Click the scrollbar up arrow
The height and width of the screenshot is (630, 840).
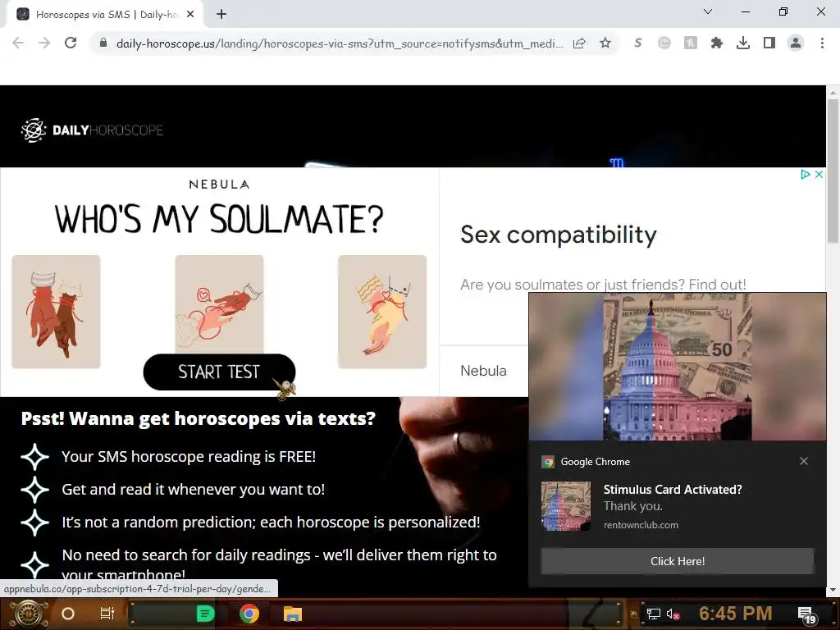(833, 92)
